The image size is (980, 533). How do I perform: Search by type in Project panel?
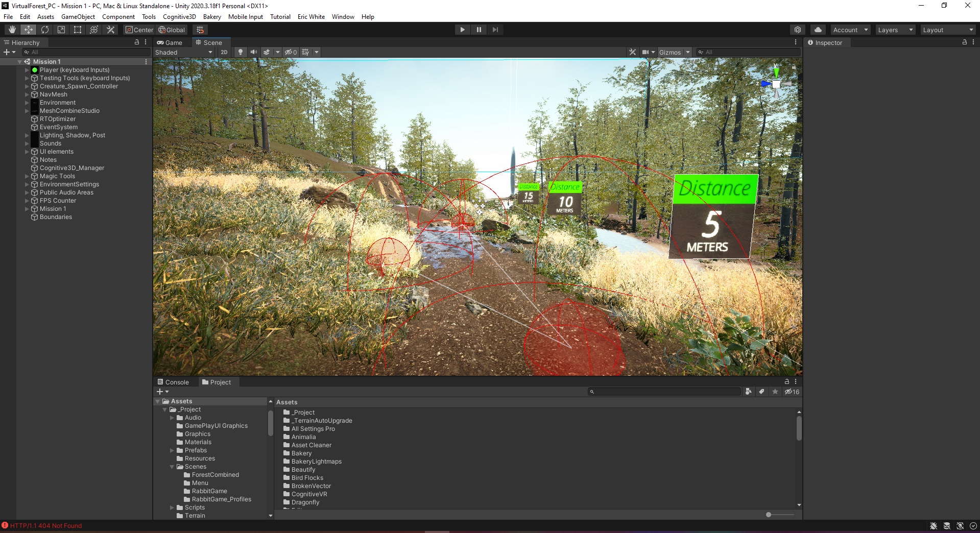pyautogui.click(x=749, y=392)
